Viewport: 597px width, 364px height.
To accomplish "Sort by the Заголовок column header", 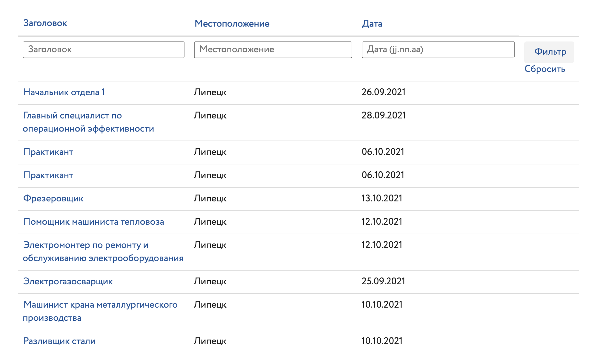I will coord(45,23).
